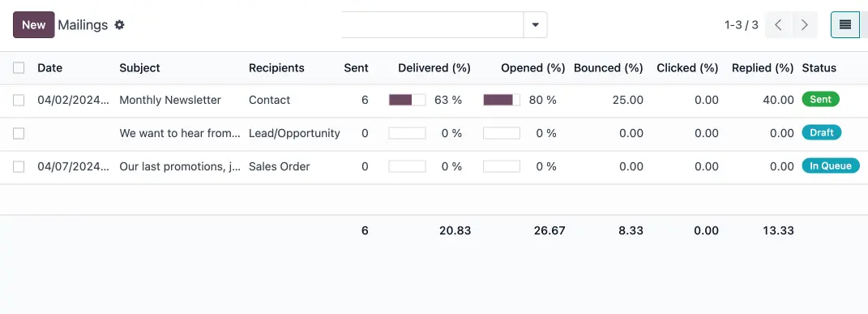Click the Monthly Newsletter opened progress bar
Screen dimensions: 868x314
pos(502,101)
